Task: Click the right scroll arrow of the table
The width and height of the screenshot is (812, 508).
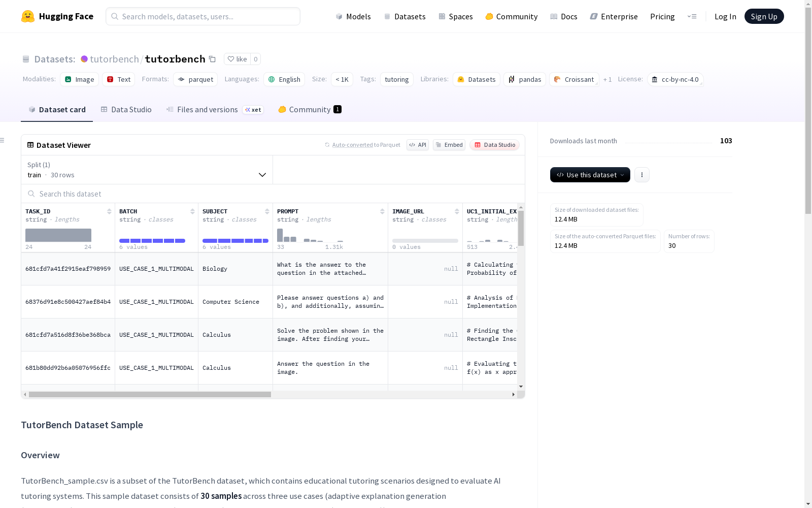Action: point(513,394)
